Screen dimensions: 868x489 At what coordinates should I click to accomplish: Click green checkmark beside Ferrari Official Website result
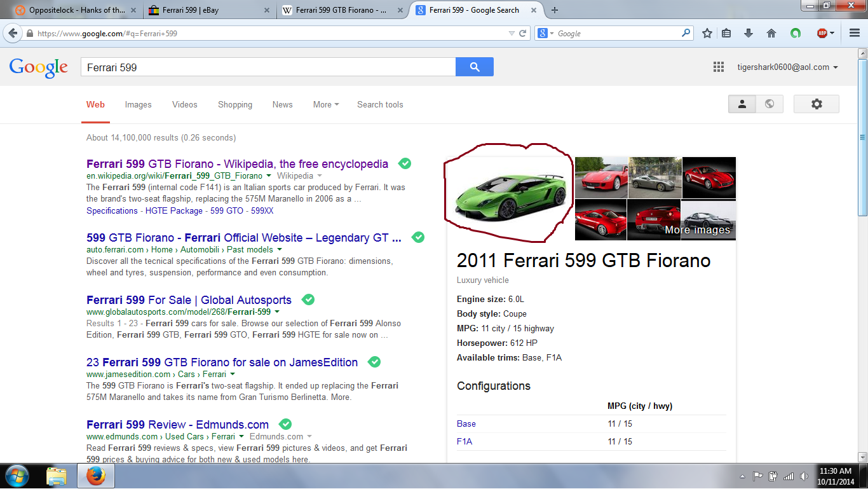(x=418, y=237)
